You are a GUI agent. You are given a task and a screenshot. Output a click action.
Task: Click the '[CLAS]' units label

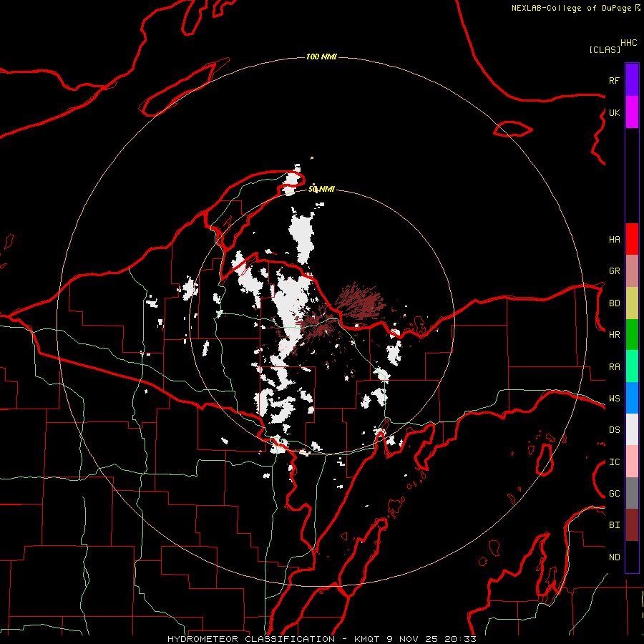[605, 49]
